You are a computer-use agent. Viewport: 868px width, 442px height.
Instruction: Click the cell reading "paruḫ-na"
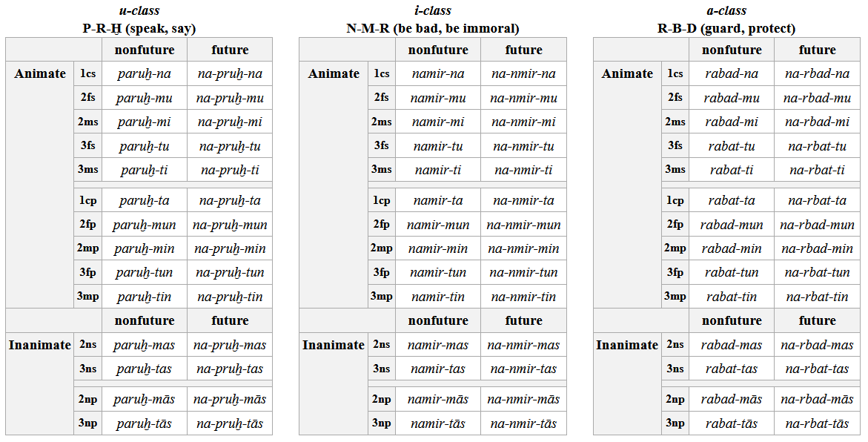145,73
